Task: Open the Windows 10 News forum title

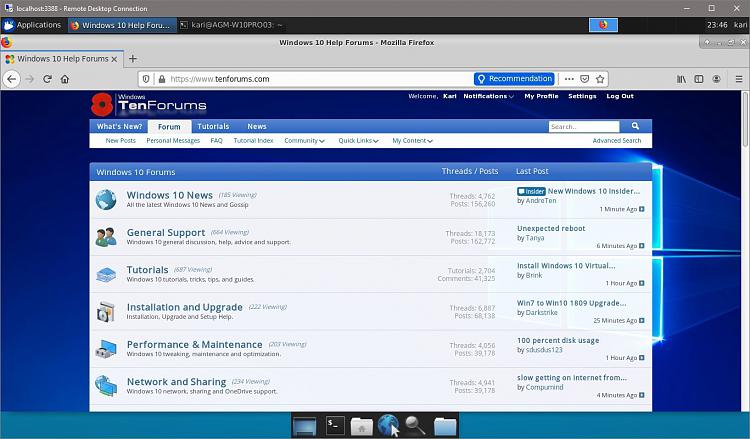Action: [x=169, y=195]
